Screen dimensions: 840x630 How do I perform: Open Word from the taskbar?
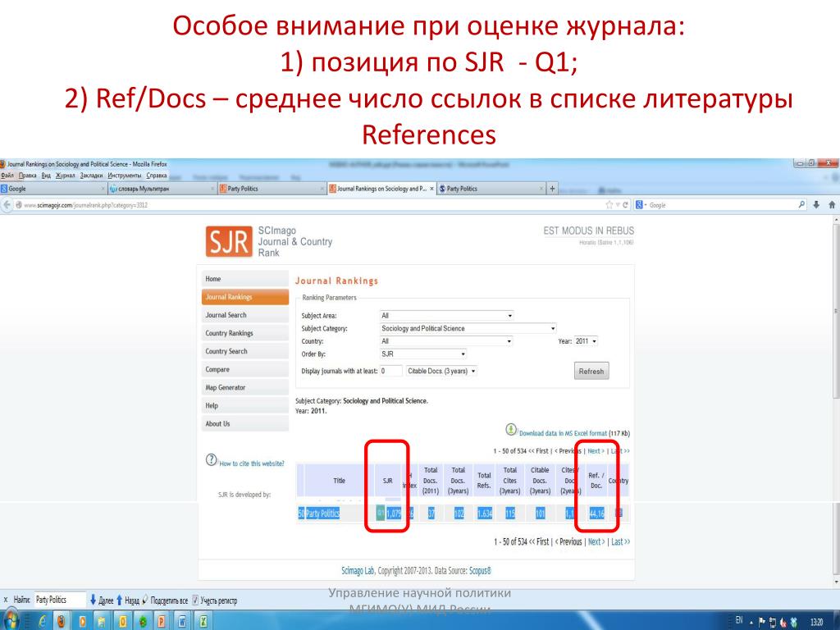coord(182,622)
